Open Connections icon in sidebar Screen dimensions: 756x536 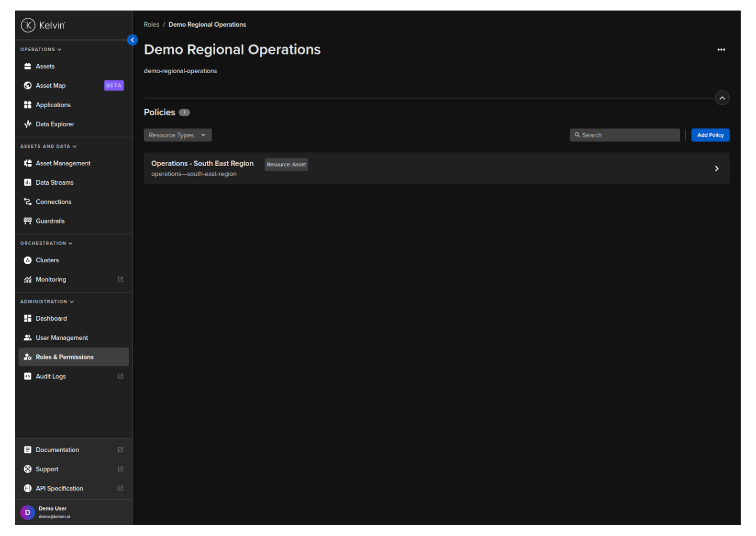28,202
